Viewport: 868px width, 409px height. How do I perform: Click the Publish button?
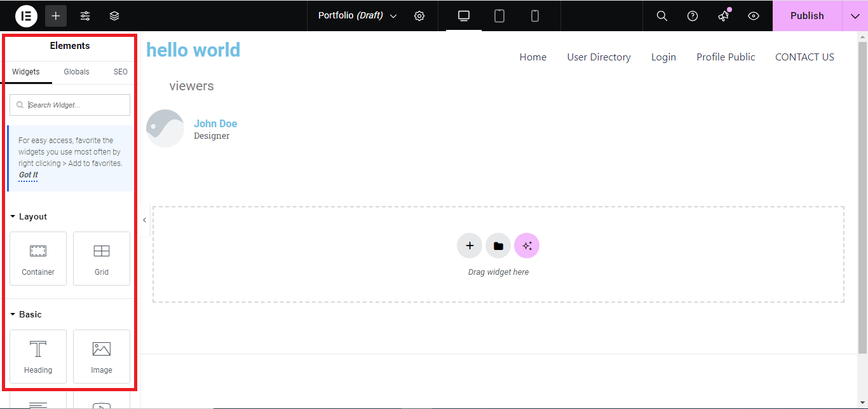pos(807,16)
